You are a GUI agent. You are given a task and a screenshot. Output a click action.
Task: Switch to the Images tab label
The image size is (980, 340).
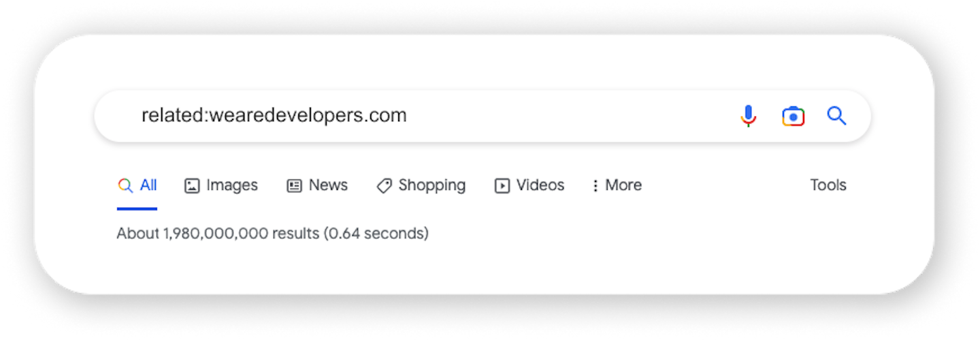(232, 185)
